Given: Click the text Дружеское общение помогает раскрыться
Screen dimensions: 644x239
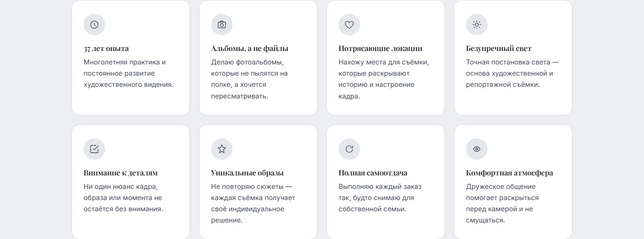Looking at the screenshot, I should (x=502, y=203).
